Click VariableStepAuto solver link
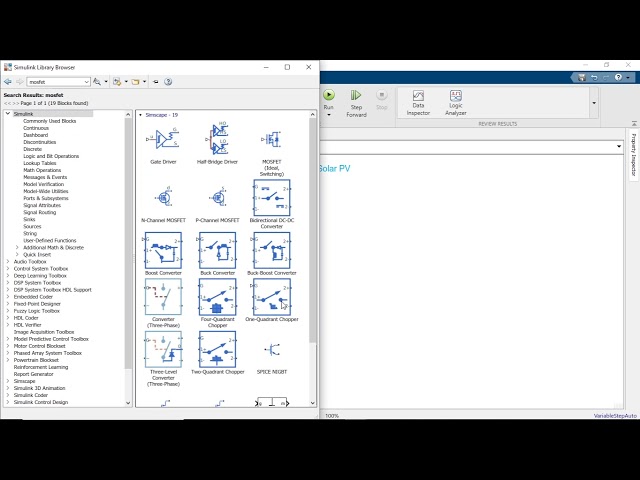This screenshot has height=480, width=640. coord(615,416)
